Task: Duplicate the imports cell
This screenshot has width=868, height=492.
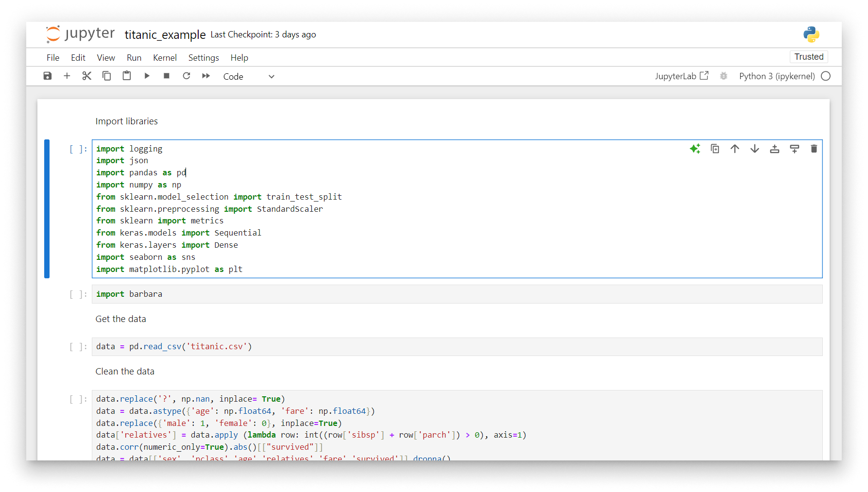Action: pos(715,149)
